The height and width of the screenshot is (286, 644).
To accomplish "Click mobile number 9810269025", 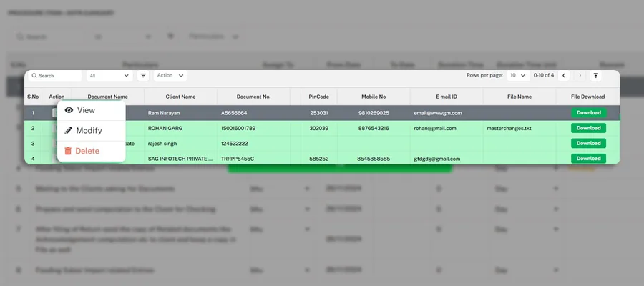I will click(374, 113).
